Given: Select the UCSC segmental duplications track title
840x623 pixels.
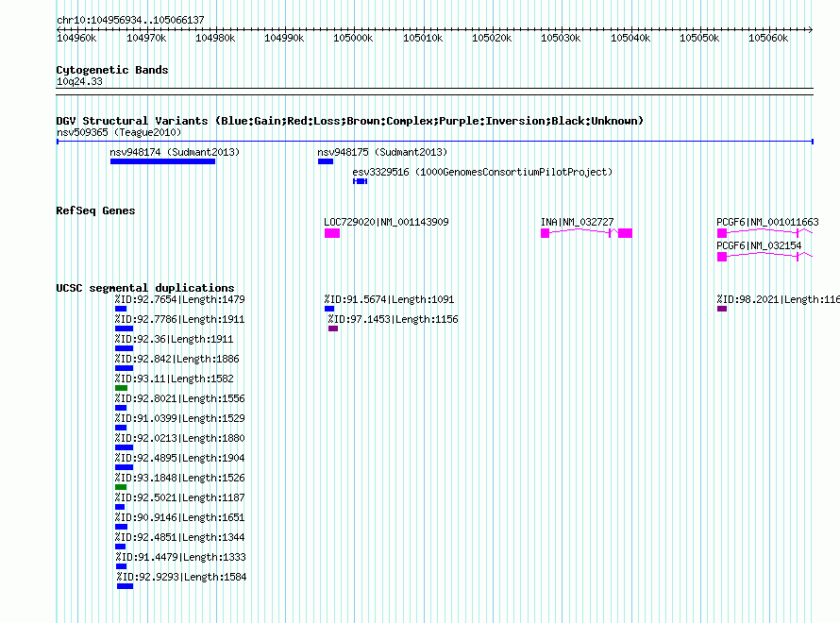Looking at the screenshot, I should point(145,288).
